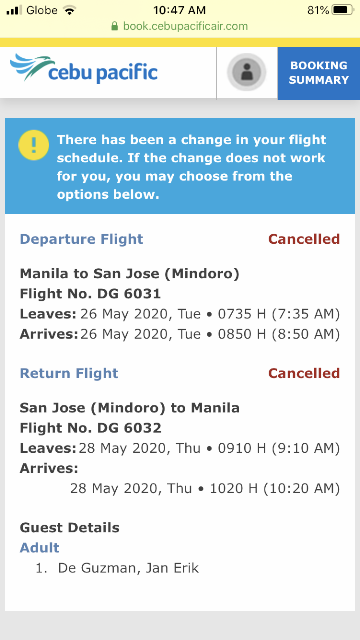
Task: Tap the yellow exclamation alert icon
Action: [33, 145]
